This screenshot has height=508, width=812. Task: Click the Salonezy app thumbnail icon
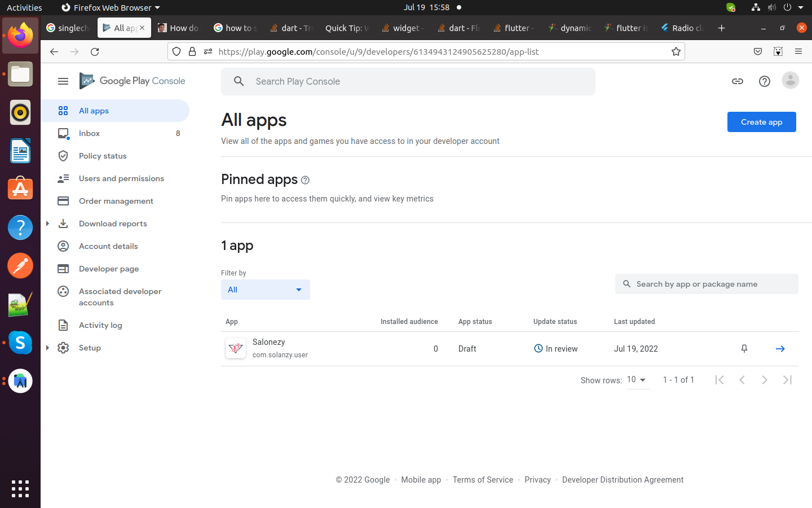tap(236, 348)
